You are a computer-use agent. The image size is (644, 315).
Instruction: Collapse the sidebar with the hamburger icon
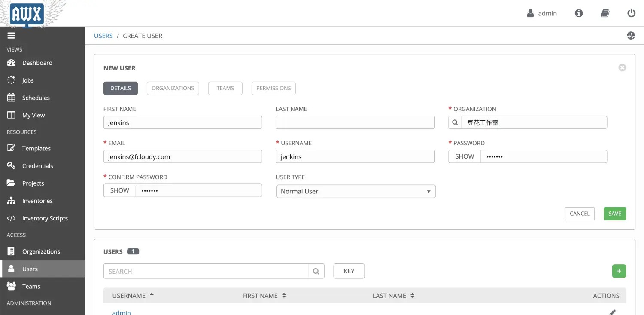pyautogui.click(x=11, y=35)
